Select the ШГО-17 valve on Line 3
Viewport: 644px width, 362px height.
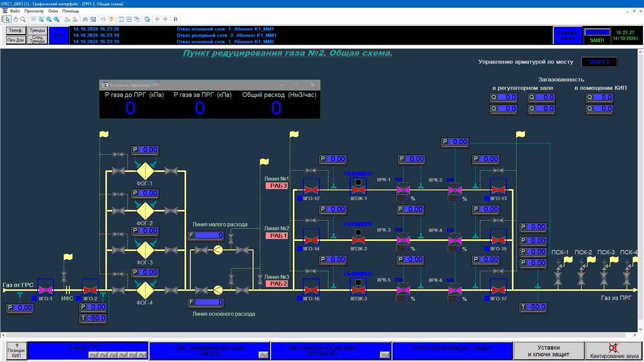point(499,290)
